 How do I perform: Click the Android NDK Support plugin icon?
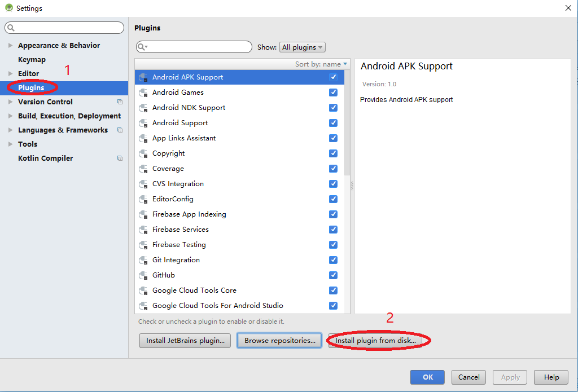(143, 108)
